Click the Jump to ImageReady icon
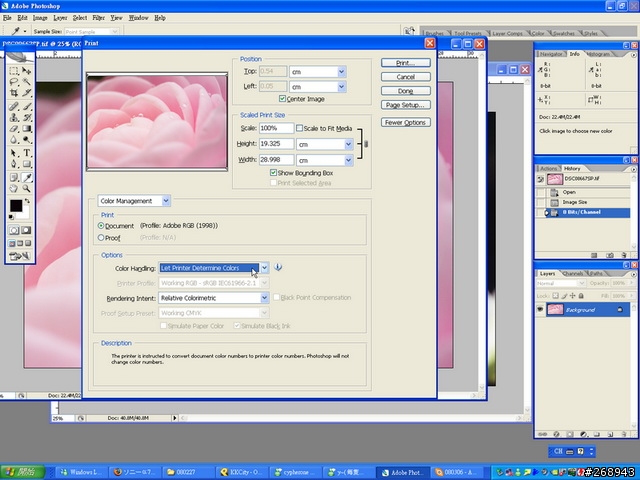The width and height of the screenshot is (640, 480). (20, 256)
